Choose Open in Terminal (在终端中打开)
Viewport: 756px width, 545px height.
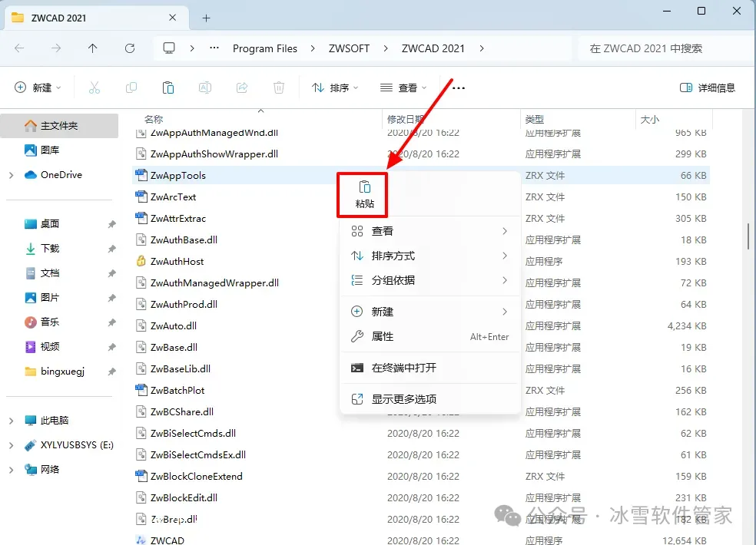coord(429,368)
